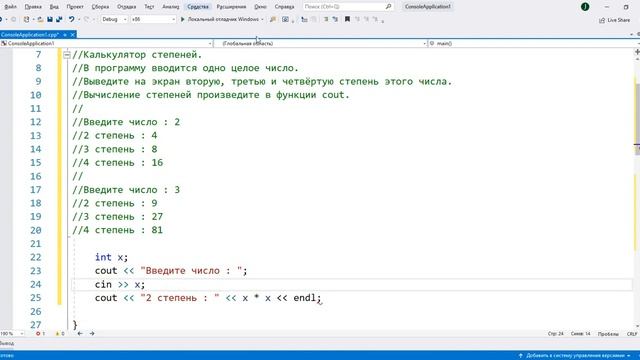Image resolution: width=640 pixels, height=360 pixels.
Task: Open the Вывод output panel tab
Action: click(7, 344)
